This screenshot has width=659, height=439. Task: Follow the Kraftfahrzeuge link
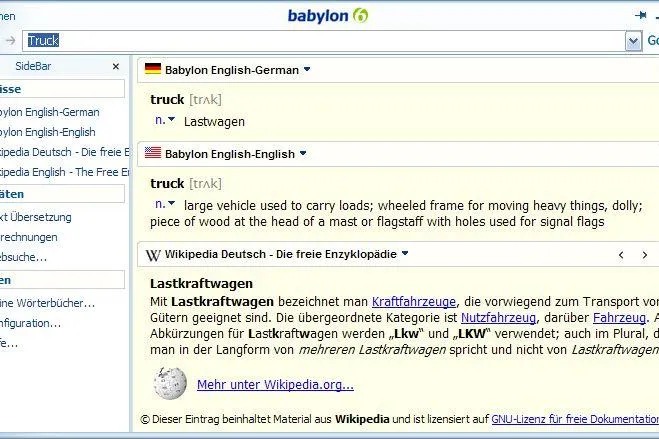(414, 302)
